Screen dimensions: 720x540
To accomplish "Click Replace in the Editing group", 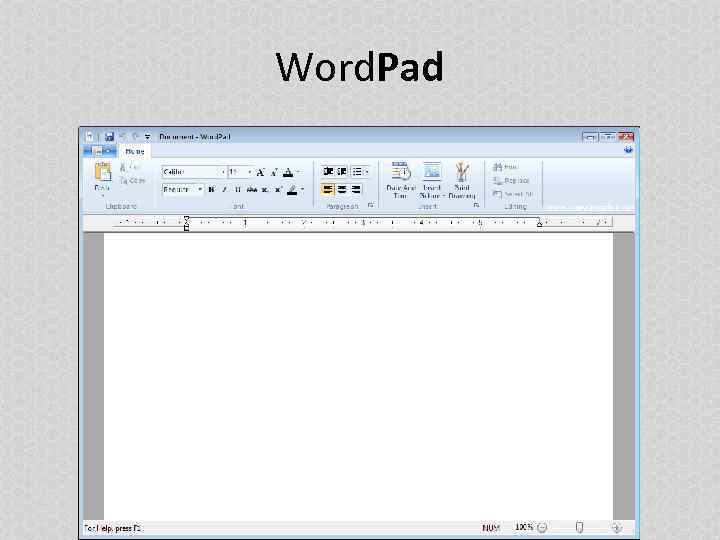I will 511,181.
